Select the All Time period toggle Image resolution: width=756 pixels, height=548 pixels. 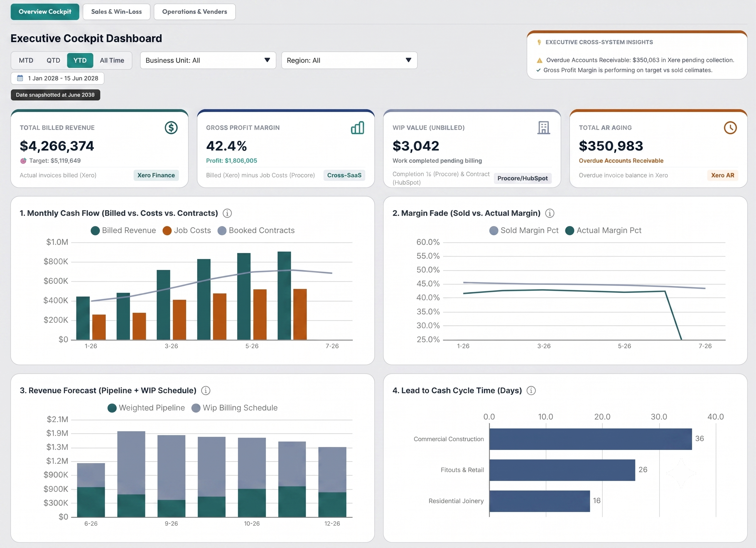tap(112, 60)
